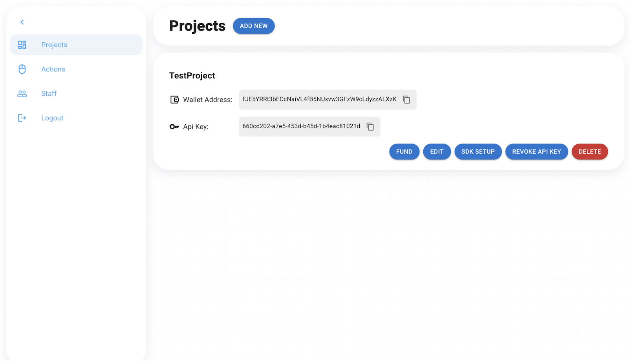This screenshot has width=637, height=364.
Task: Fund the TestProject wallet
Action: click(404, 152)
